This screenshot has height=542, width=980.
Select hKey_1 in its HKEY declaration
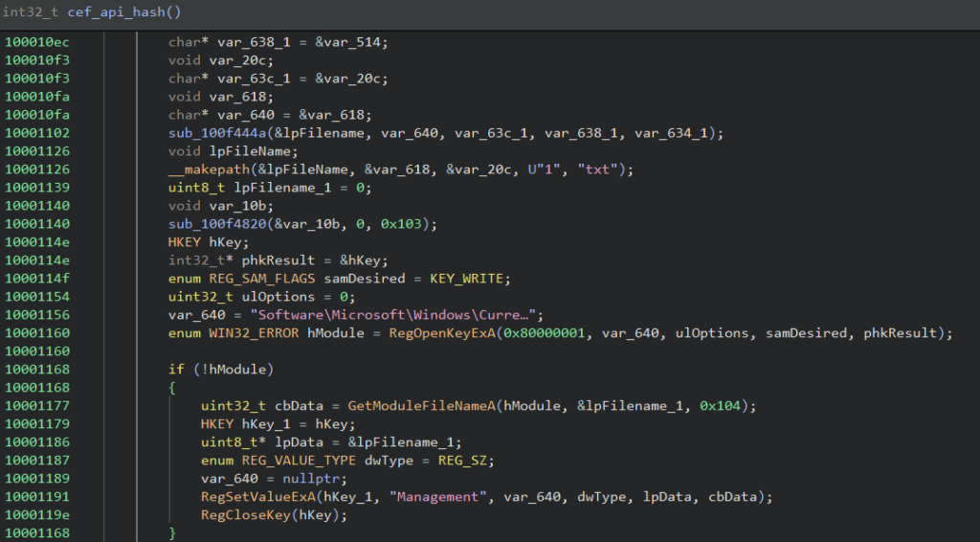pos(266,424)
